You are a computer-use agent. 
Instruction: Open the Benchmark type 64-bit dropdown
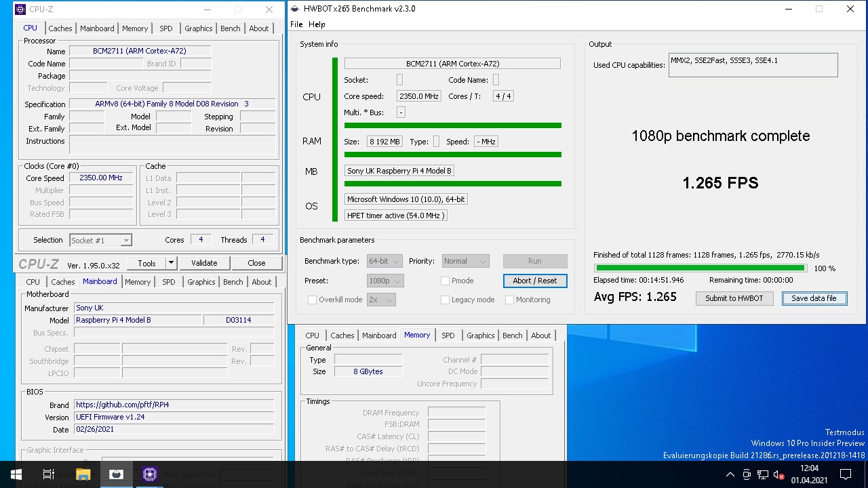(x=384, y=261)
